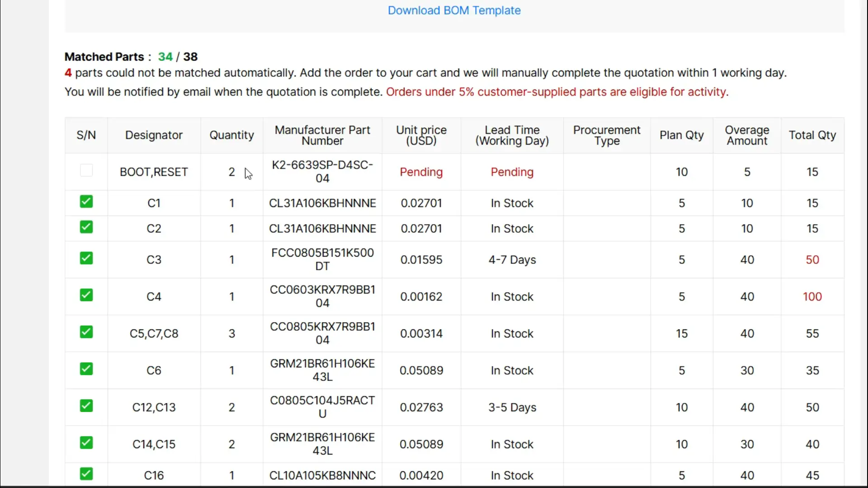Click the Unit price (USD) column header

pos(421,135)
